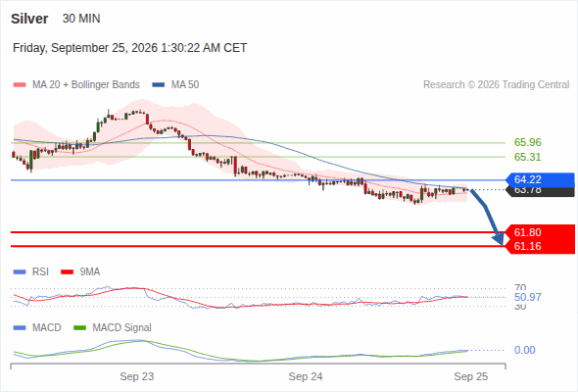This screenshot has height=392, width=578.
Task: Click the red 61.80 support price tag
Action: pyautogui.click(x=541, y=232)
